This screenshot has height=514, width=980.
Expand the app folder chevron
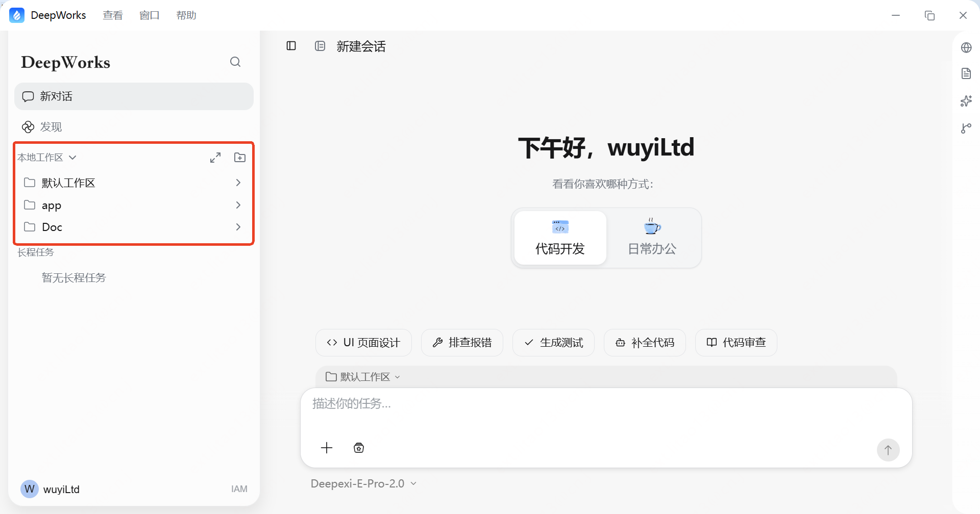238,205
